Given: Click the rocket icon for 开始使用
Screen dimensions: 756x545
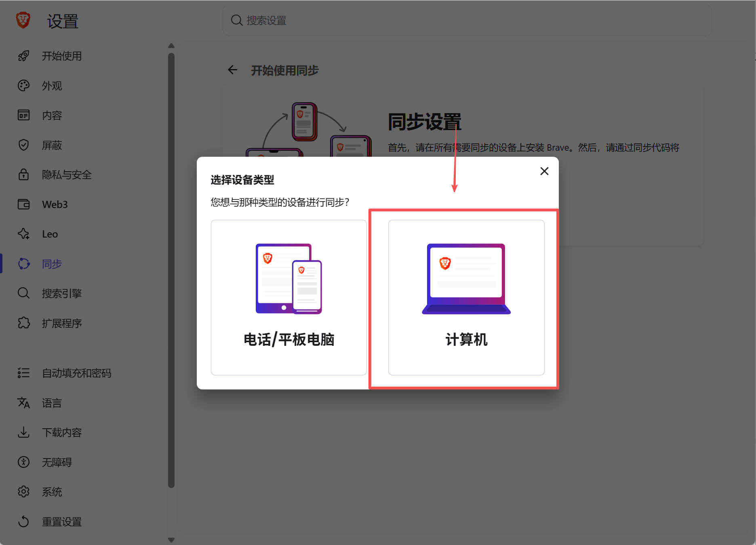Looking at the screenshot, I should (23, 56).
